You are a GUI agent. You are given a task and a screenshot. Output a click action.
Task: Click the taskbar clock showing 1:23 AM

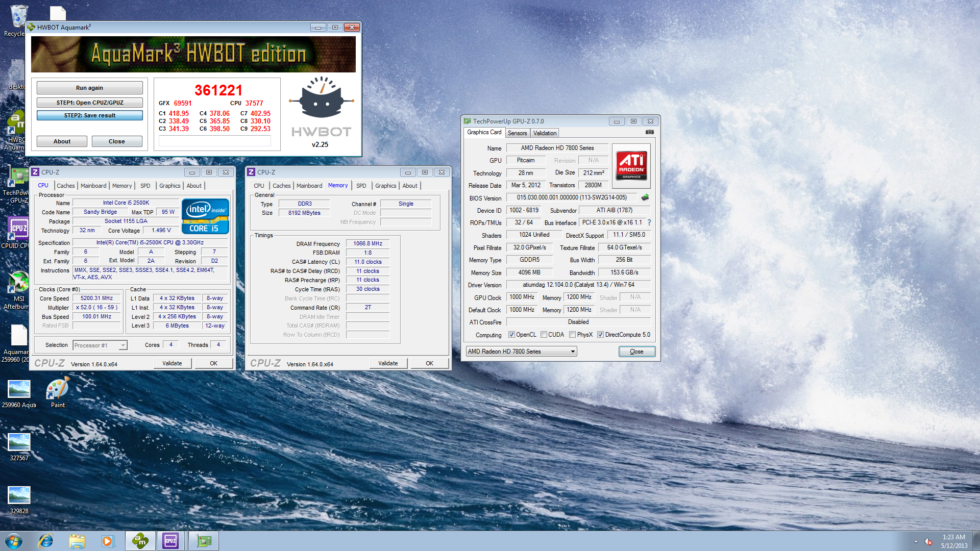[x=953, y=541]
